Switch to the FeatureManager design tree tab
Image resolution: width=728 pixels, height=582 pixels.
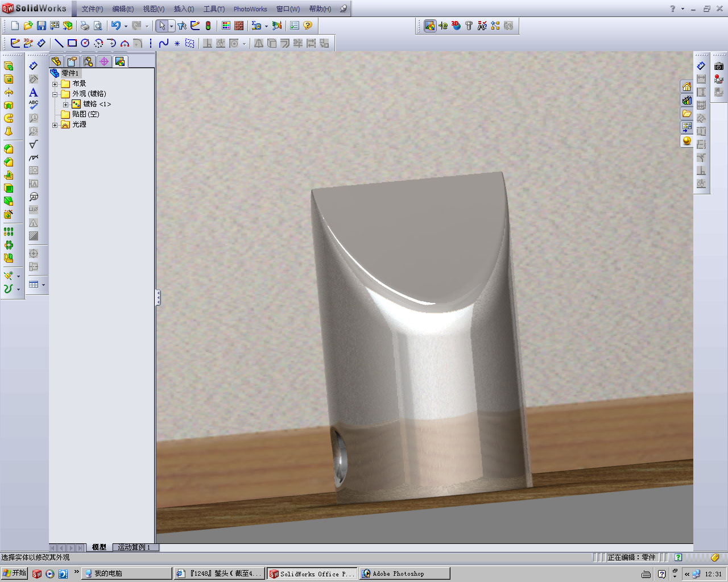click(x=56, y=61)
